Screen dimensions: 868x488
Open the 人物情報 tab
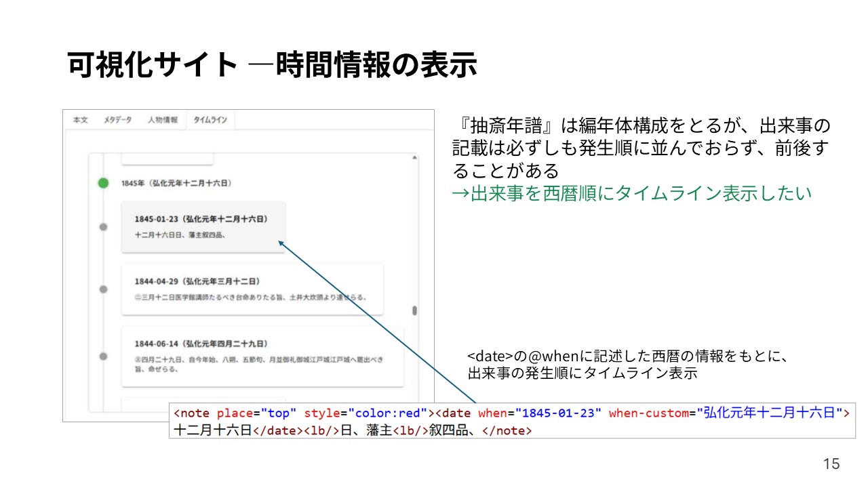(x=162, y=120)
